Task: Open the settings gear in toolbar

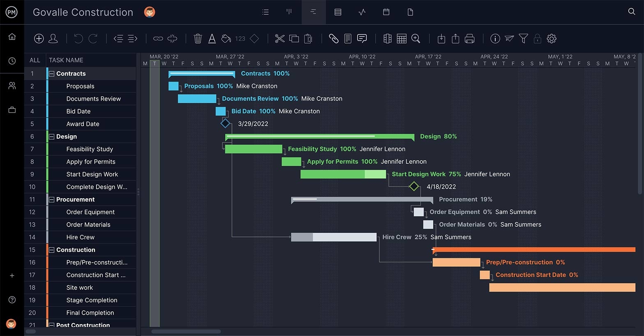Action: [x=552, y=39]
